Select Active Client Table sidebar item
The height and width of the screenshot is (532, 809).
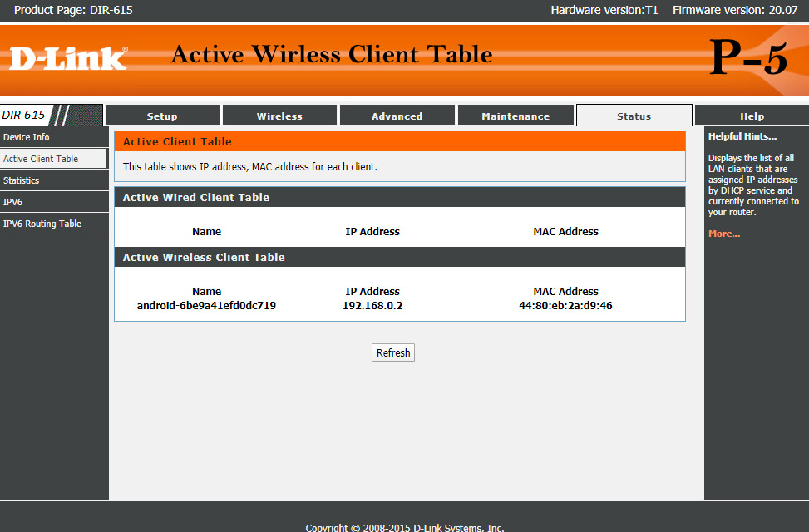point(41,159)
